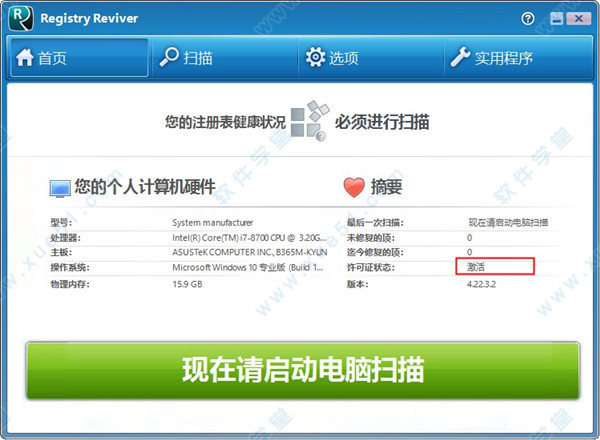Open the 扫描 scan tab
This screenshot has height=440, width=600.
225,58
